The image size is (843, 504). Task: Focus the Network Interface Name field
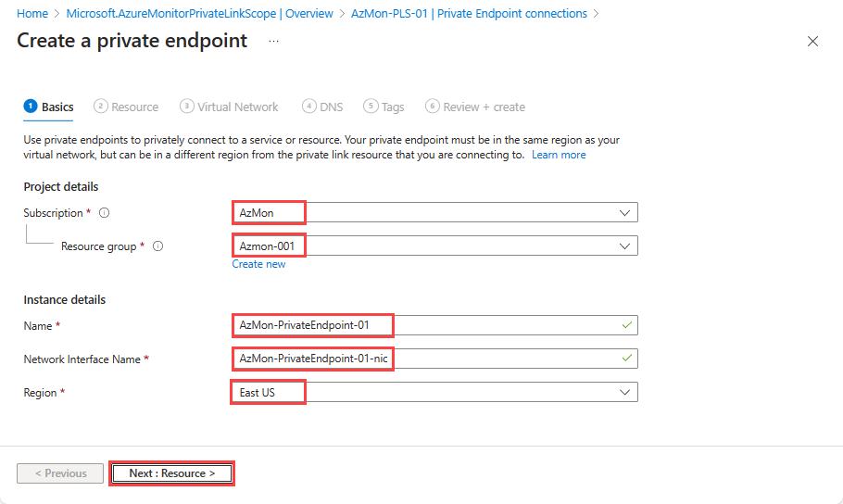(434, 359)
